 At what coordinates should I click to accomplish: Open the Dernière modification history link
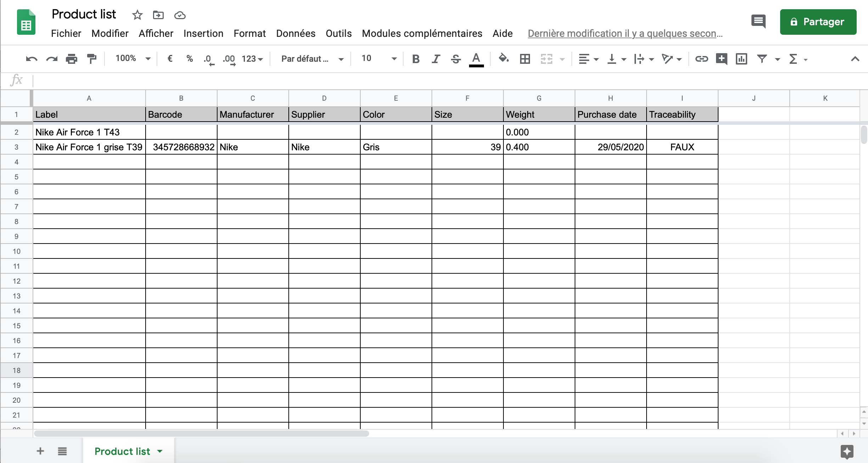[625, 33]
